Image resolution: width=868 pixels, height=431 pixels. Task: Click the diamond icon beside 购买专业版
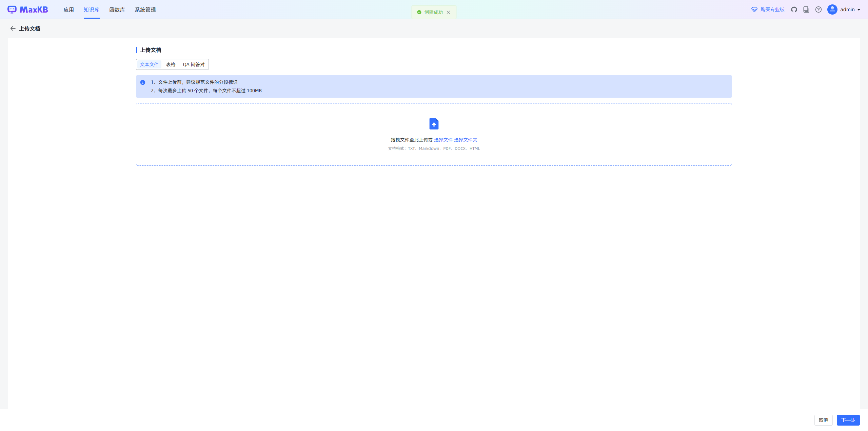point(754,9)
